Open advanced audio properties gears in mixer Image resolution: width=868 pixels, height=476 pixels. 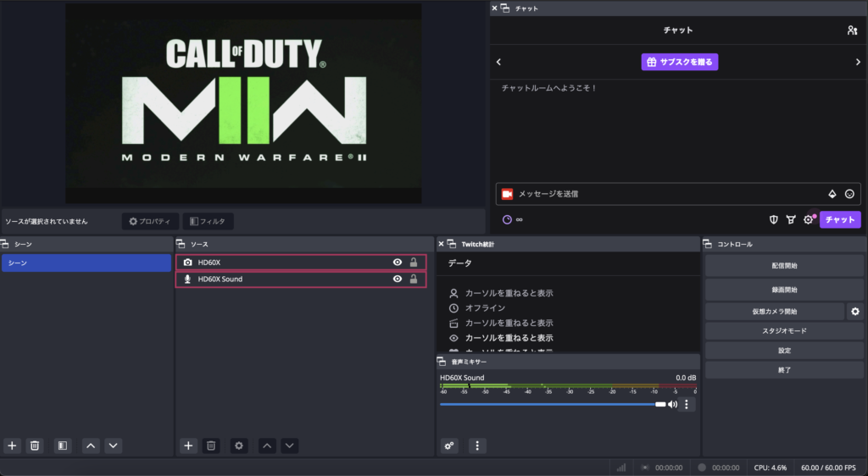[x=449, y=446]
